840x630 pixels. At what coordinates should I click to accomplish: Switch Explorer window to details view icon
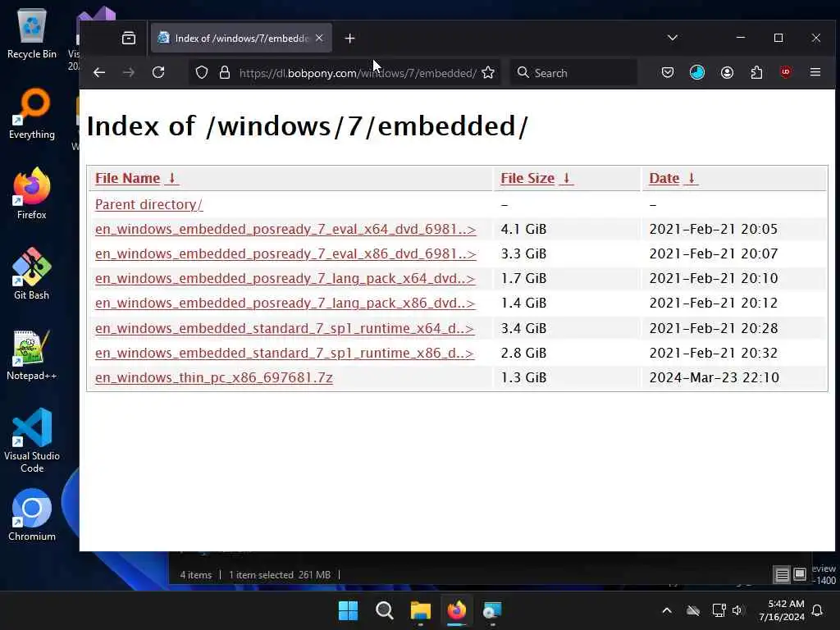click(782, 575)
